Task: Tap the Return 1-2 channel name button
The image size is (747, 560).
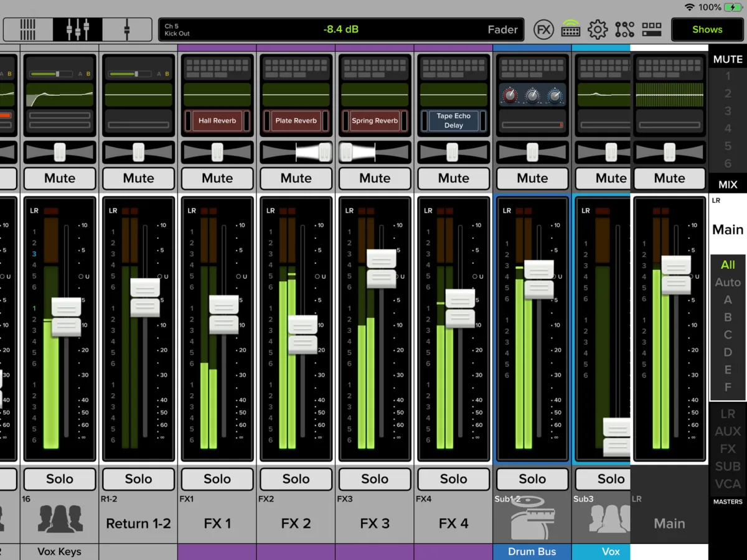Action: 138,524
